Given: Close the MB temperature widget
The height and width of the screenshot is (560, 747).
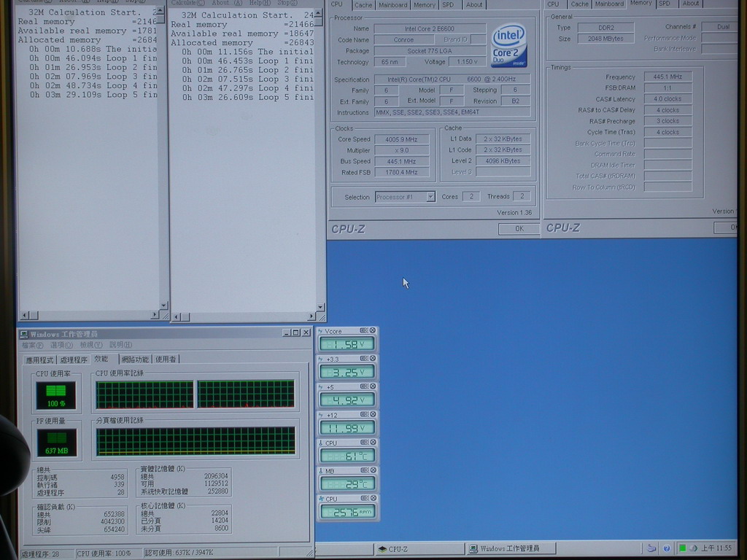Looking at the screenshot, I should pyautogui.click(x=373, y=470).
